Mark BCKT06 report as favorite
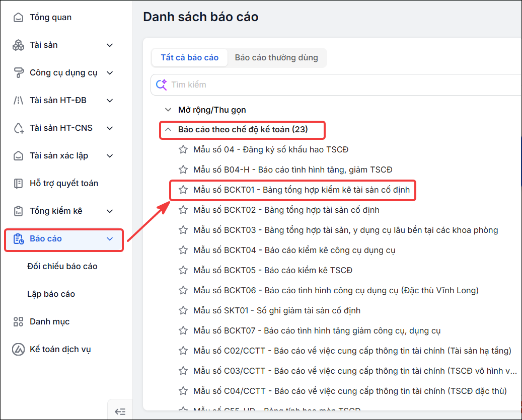 coord(183,290)
